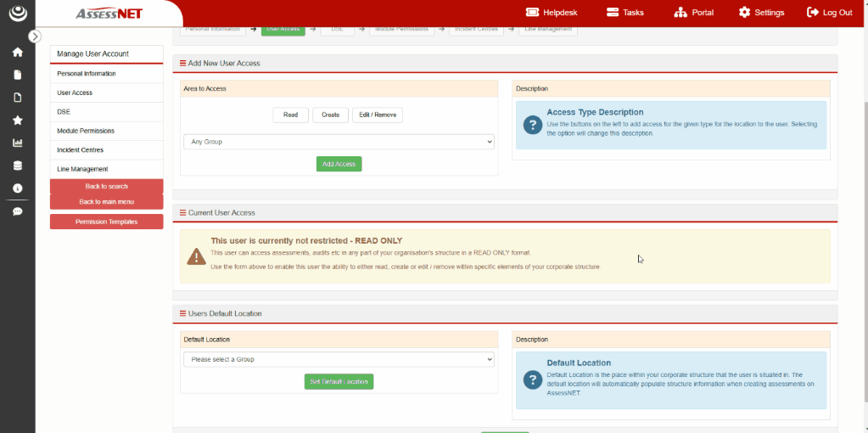Open the Portal from the top bar
Viewport: 868px width, 433px height.
coord(693,12)
